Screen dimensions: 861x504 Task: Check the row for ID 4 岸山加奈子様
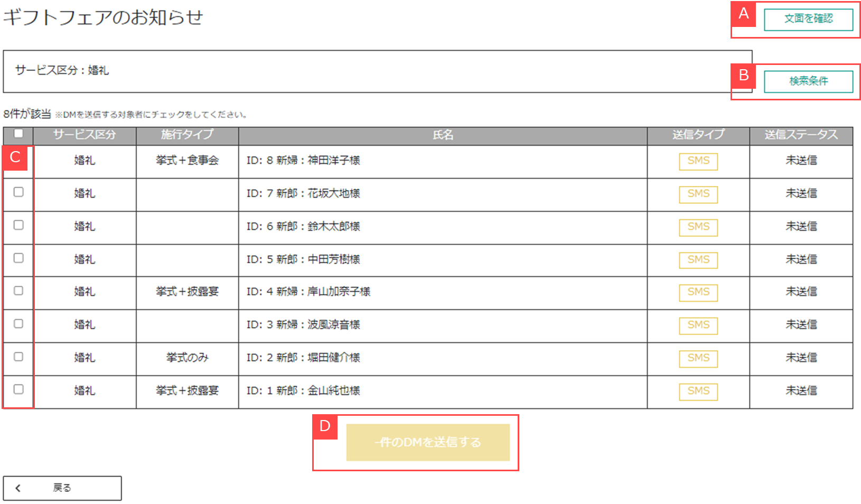pos(18,291)
